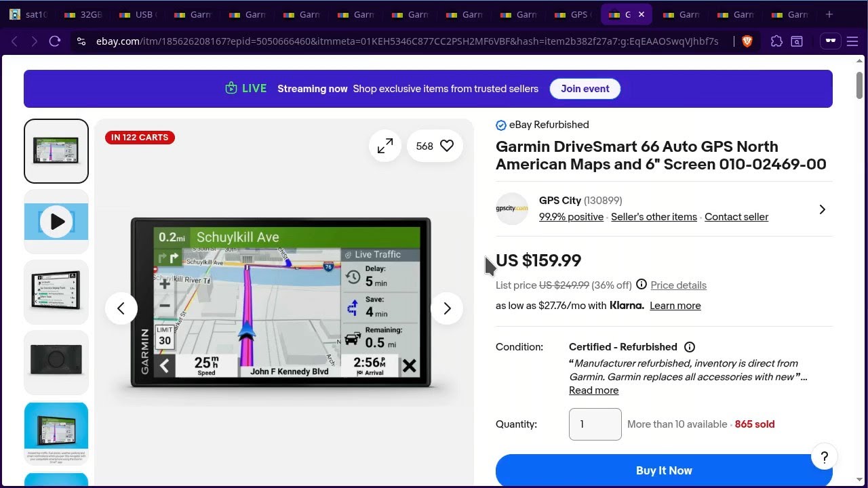The width and height of the screenshot is (868, 488).
Task: Open a new browser tab
Action: [x=829, y=14]
